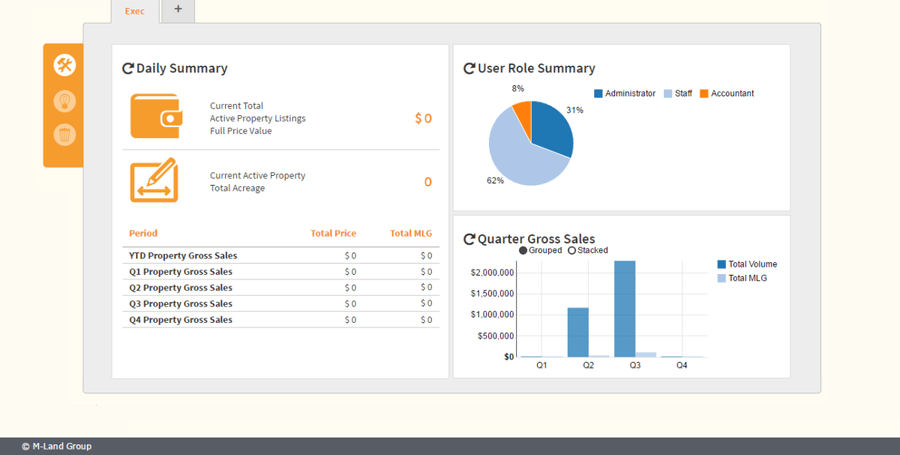Screen dimensions: 900x455
Task: Click the YTD Property Gross Sales row
Action: (x=183, y=256)
